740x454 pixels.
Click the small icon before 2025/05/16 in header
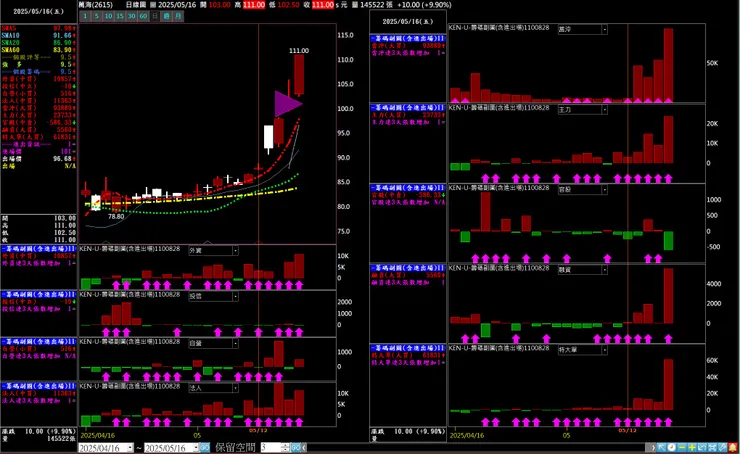click(x=153, y=5)
